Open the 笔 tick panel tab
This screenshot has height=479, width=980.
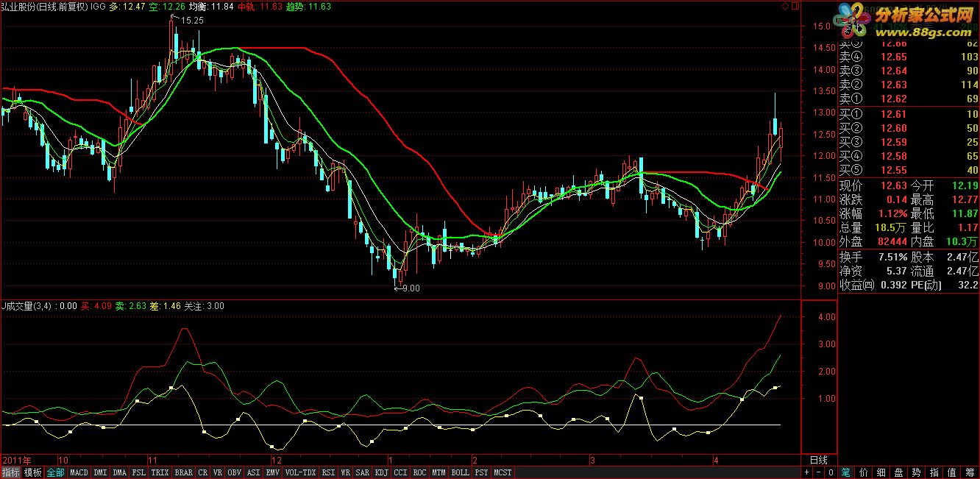(845, 472)
